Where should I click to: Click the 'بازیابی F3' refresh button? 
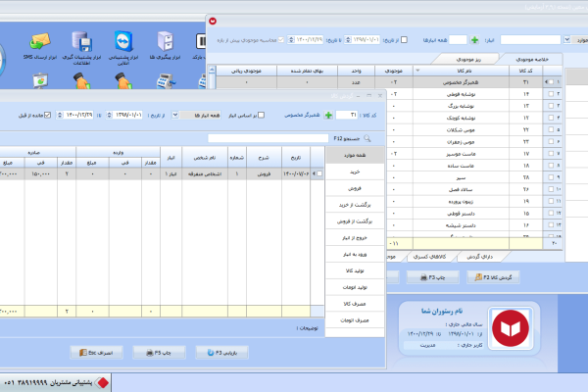pos(222,353)
